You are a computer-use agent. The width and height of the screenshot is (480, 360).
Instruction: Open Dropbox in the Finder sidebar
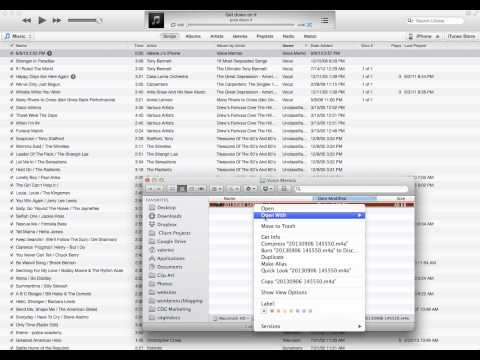point(163,224)
